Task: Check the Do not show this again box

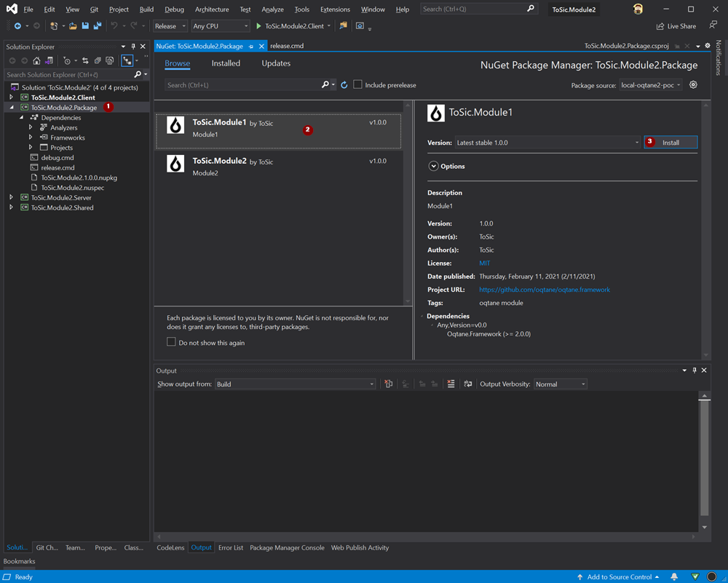Action: (171, 340)
